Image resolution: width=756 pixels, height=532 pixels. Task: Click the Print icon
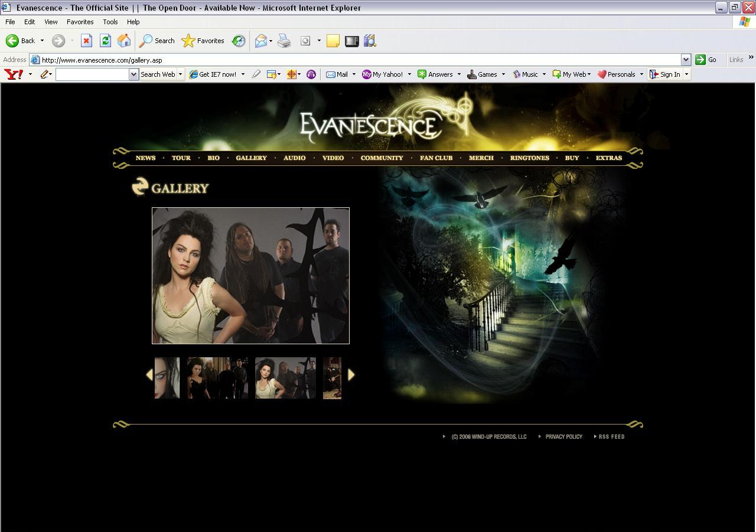coord(284,41)
